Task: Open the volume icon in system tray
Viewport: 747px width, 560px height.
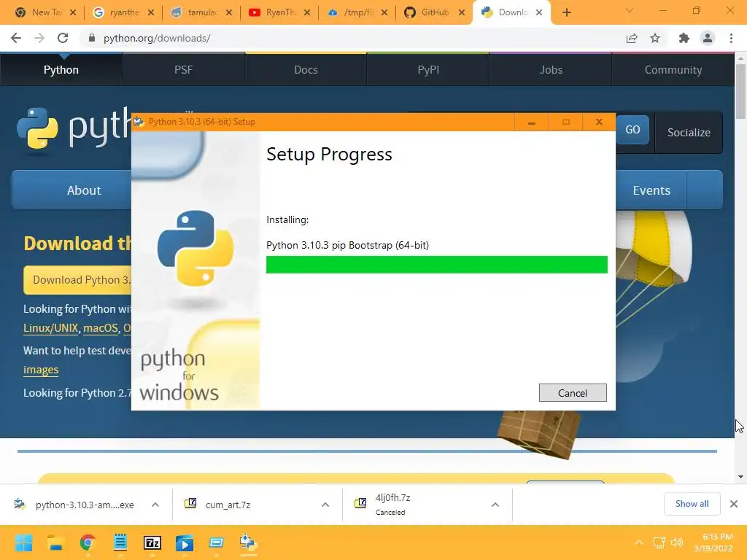Action: pyautogui.click(x=676, y=542)
